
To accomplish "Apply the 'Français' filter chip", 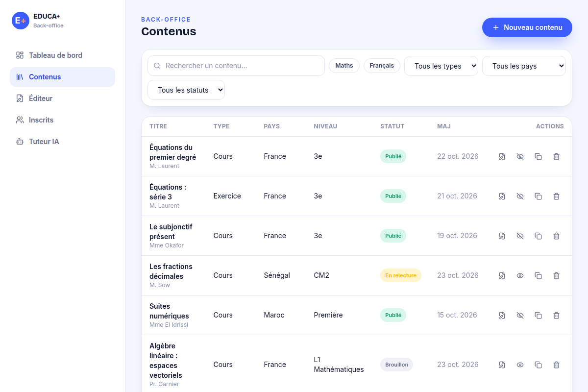I will [382, 66].
